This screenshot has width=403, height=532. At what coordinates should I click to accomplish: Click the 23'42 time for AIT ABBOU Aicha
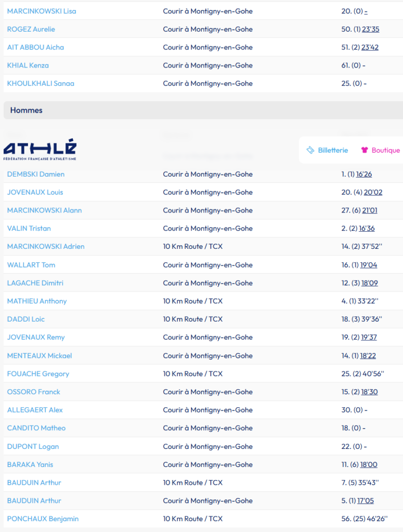tap(370, 47)
